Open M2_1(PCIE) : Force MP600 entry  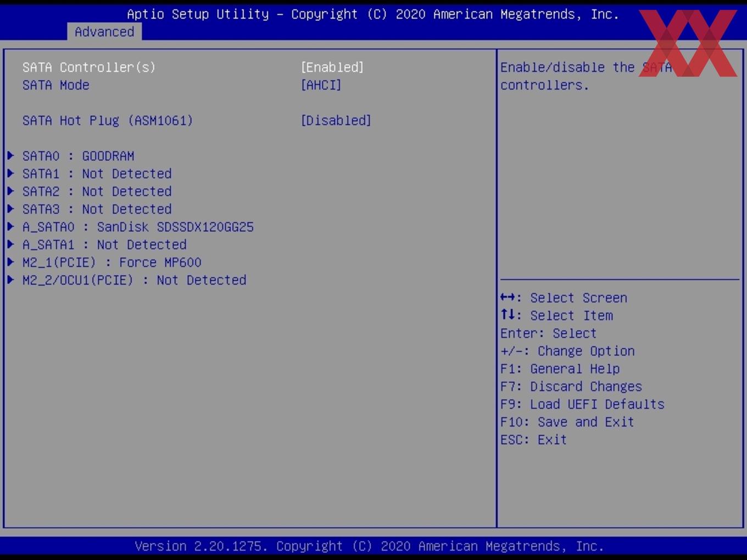112,262
